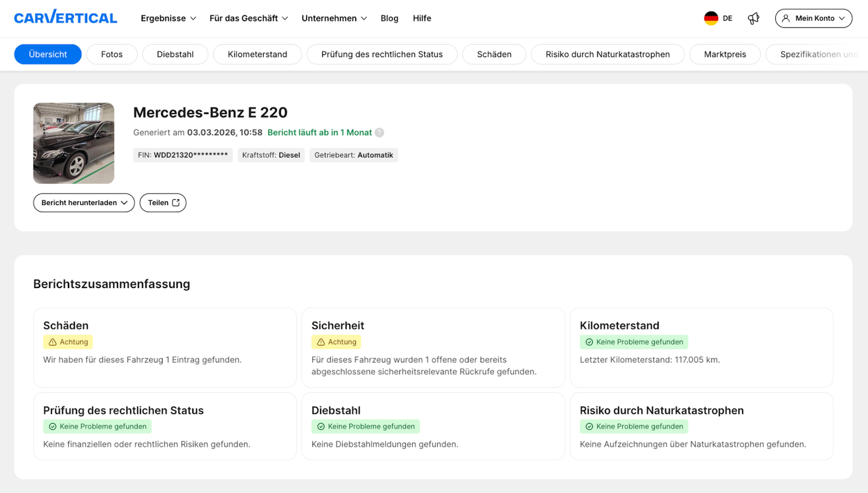This screenshot has height=493, width=868.
Task: Switch to the Fotos tab
Action: [x=112, y=54]
